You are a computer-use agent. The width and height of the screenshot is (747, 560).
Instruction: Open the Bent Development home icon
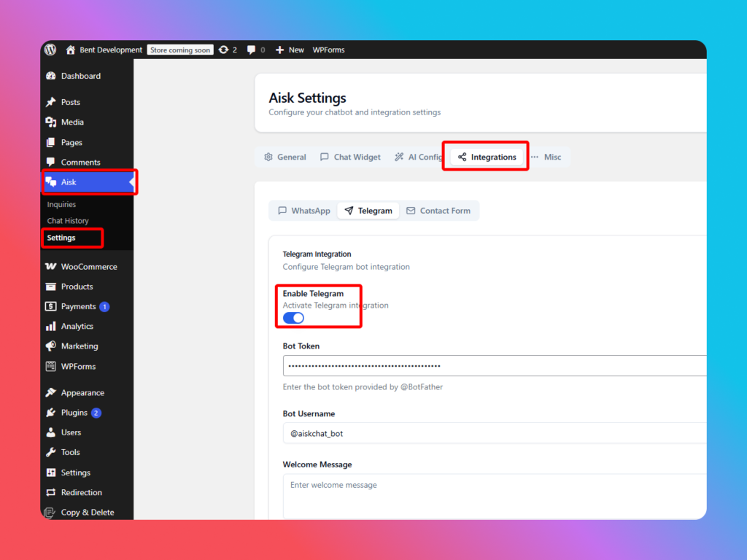tap(71, 50)
